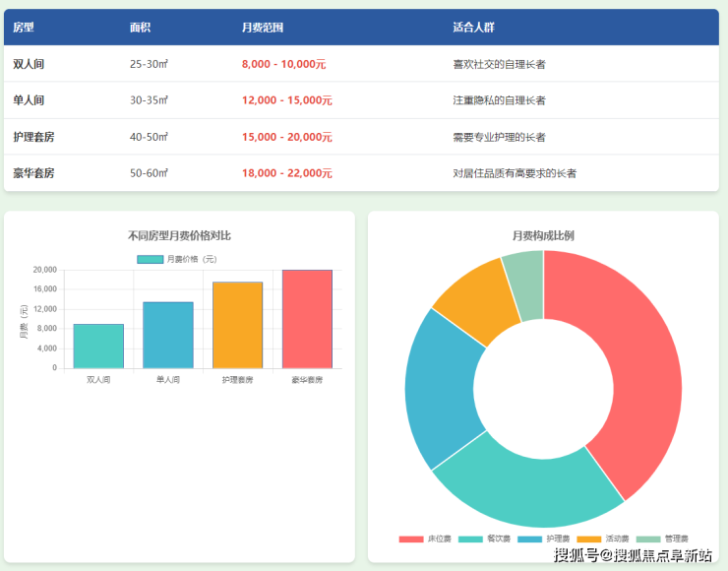Select the 豪华套房 red bar

coord(307,319)
